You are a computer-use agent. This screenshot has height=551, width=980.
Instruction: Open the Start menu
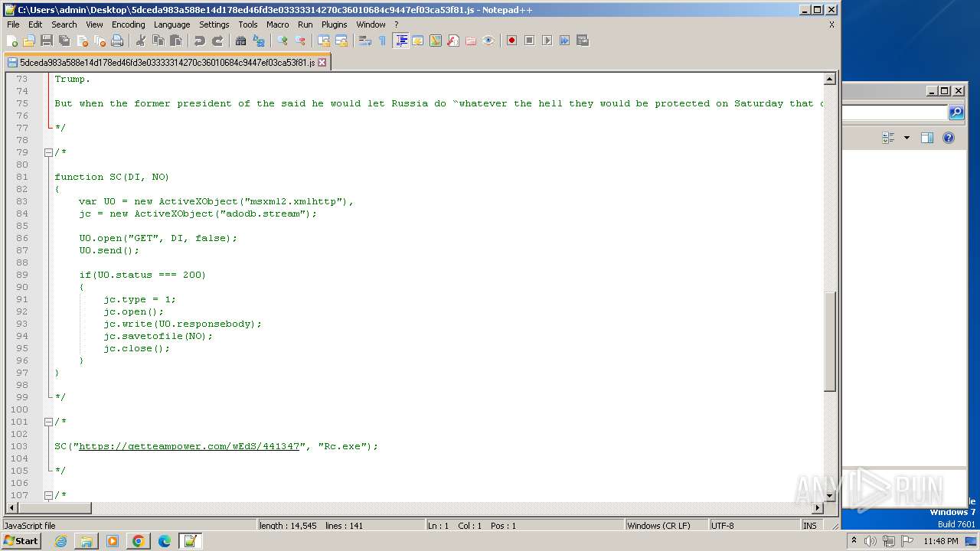coord(21,541)
